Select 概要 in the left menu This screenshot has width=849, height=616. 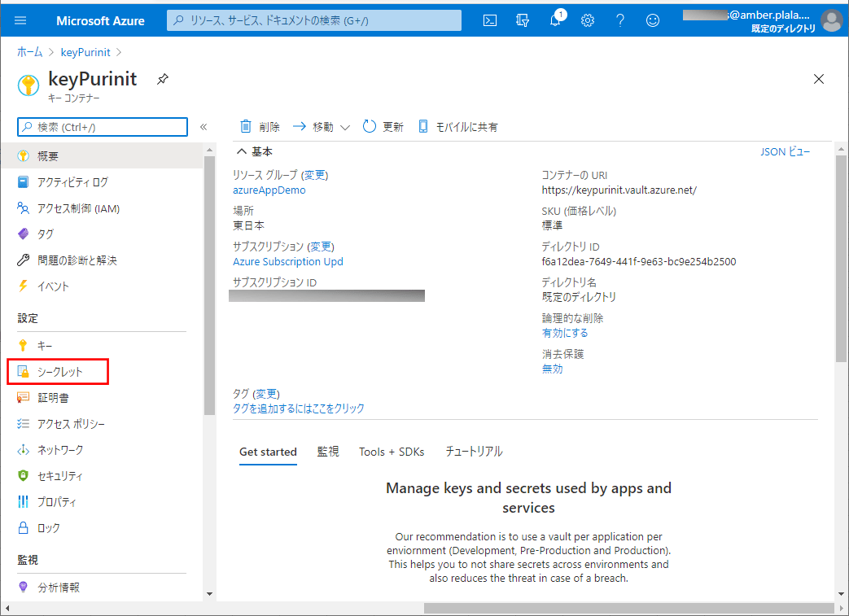tap(102, 156)
